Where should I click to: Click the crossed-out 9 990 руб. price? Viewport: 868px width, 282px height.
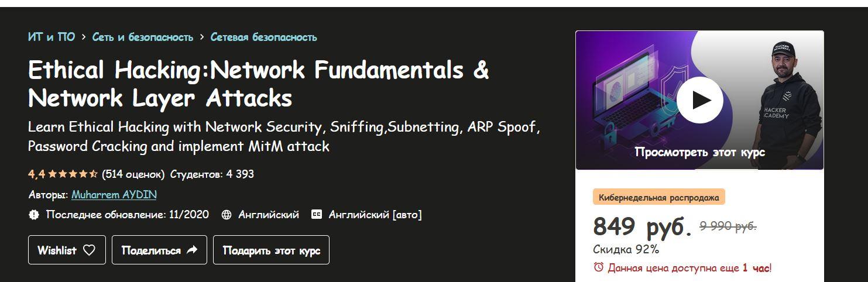[728, 226]
